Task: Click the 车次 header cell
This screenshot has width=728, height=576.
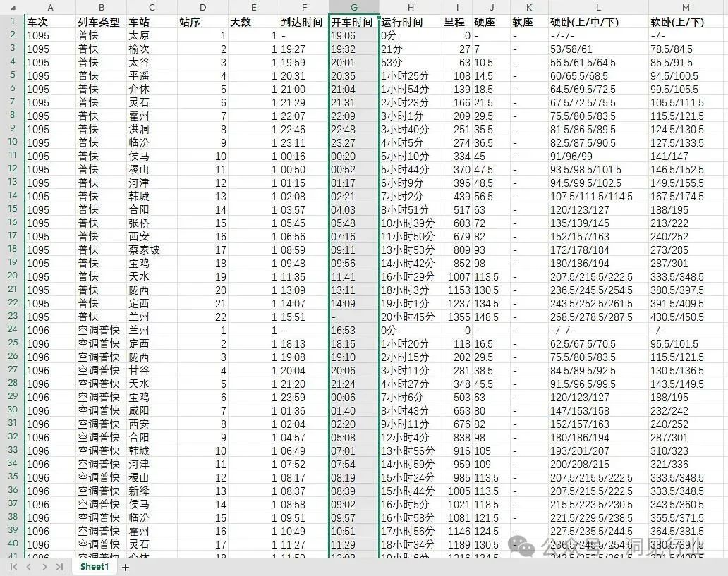Action: [50, 23]
